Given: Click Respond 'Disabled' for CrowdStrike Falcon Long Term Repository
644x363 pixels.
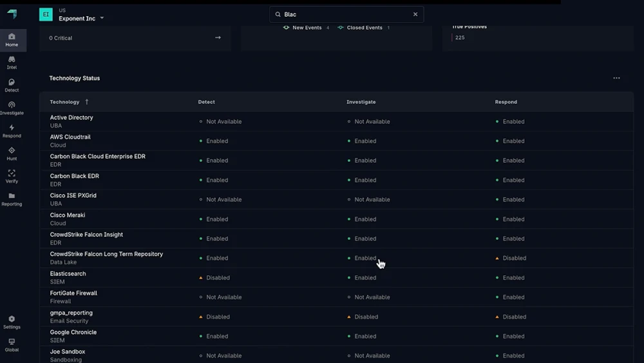Looking at the screenshot, I should pos(511,258).
